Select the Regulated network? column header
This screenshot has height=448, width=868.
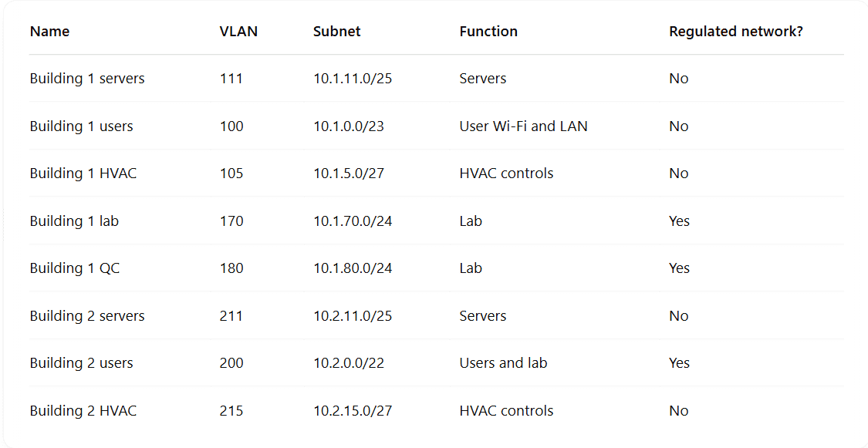736,32
